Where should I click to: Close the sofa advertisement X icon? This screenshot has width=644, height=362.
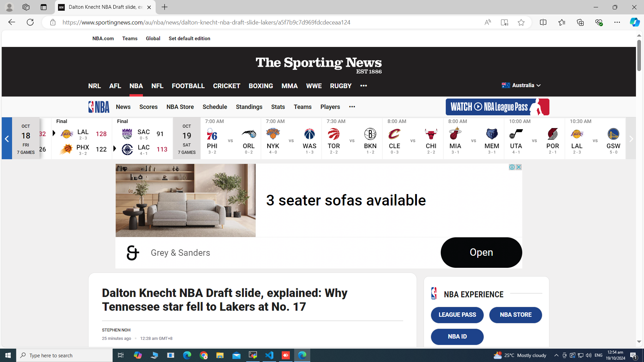click(x=519, y=167)
